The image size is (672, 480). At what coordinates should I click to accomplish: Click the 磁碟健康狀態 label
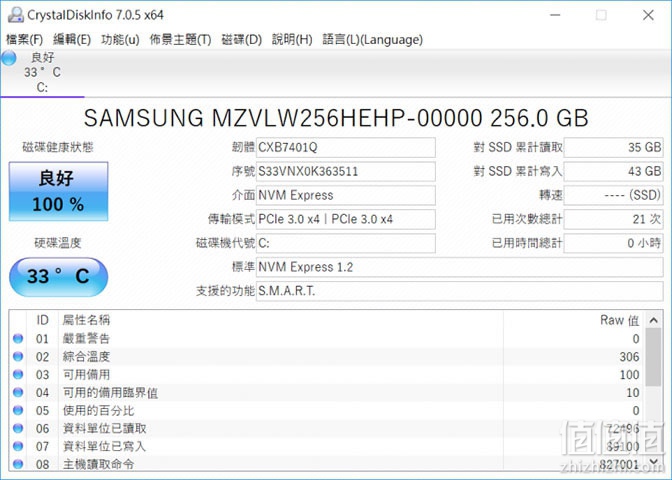tap(58, 147)
